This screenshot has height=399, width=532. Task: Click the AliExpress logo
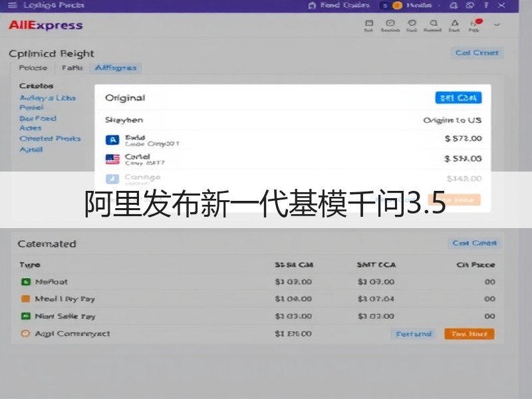pyautogui.click(x=45, y=25)
